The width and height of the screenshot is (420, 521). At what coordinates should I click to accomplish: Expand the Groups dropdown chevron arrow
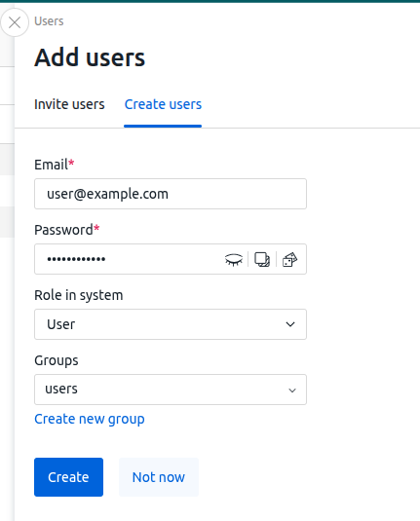pyautogui.click(x=292, y=391)
